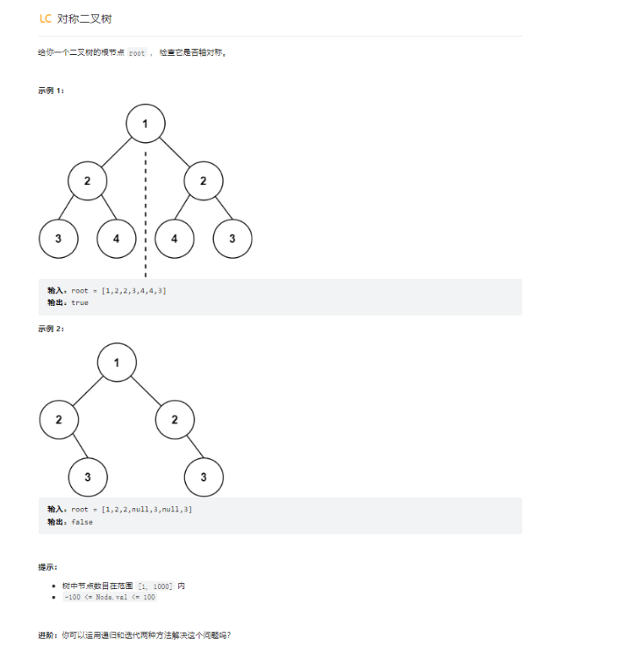This screenshot has width=644, height=650.
Task: Click the rightmost leaf node 3 in 示例 1
Action: (x=232, y=238)
